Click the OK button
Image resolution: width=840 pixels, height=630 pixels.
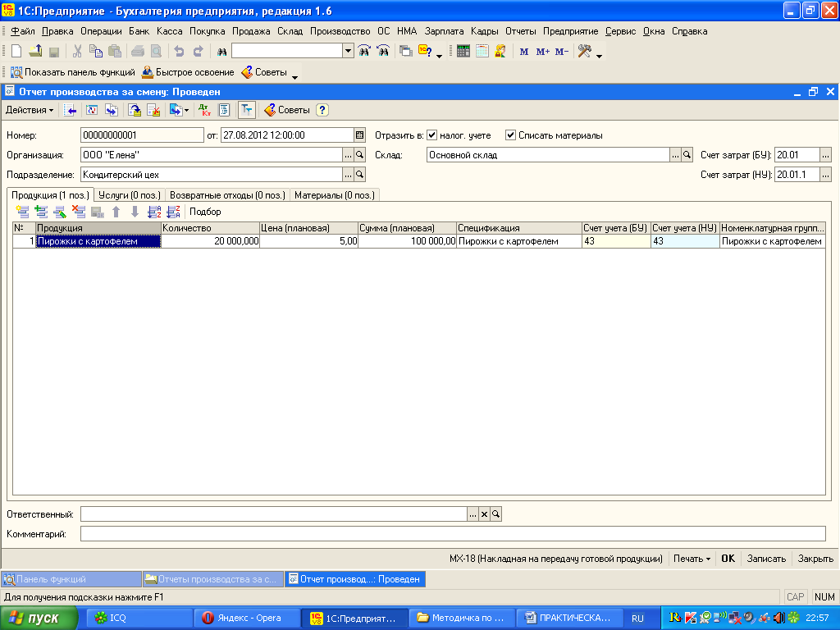728,559
